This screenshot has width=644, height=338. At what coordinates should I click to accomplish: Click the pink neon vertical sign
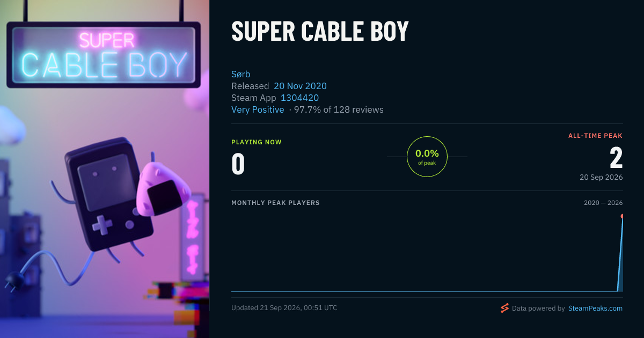pyautogui.click(x=192, y=236)
